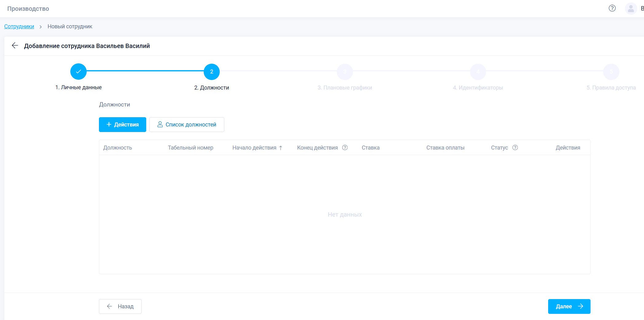The width and height of the screenshot is (644, 320).
Task: Click the step 2 circle in stepper
Action: (211, 72)
